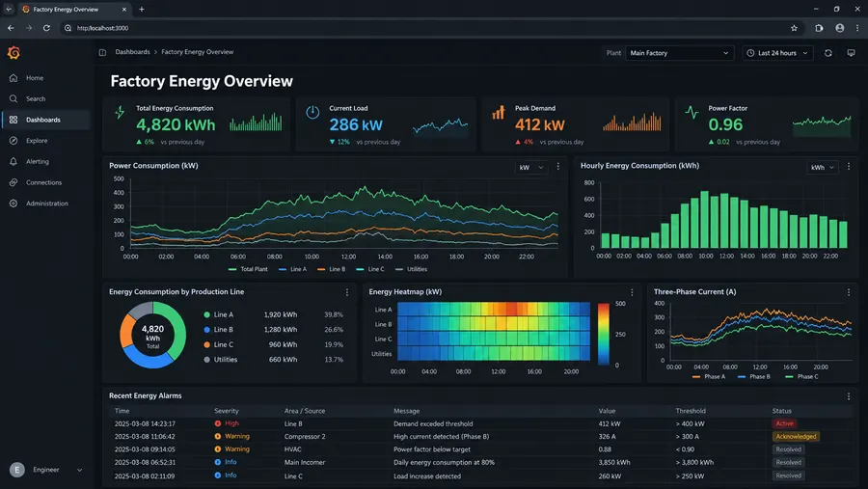The height and width of the screenshot is (489, 868).
Task: Open the Power Consumption panel kebab menu
Action: 558,166
